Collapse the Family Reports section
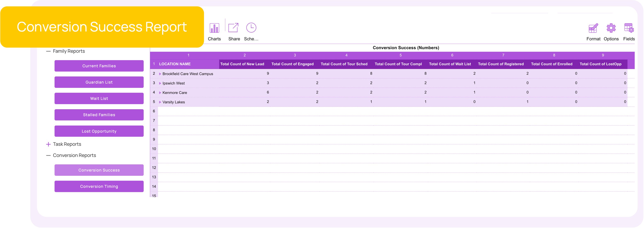The image size is (644, 228). (x=48, y=51)
